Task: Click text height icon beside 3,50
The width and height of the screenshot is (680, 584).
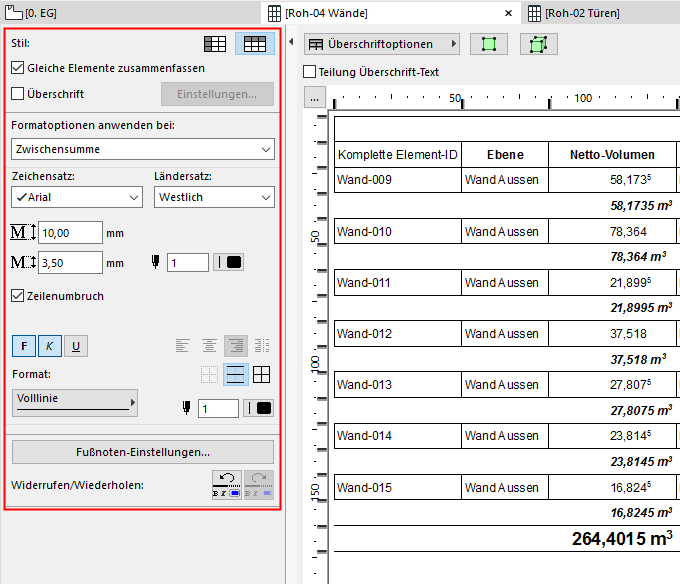Action: click(23, 262)
